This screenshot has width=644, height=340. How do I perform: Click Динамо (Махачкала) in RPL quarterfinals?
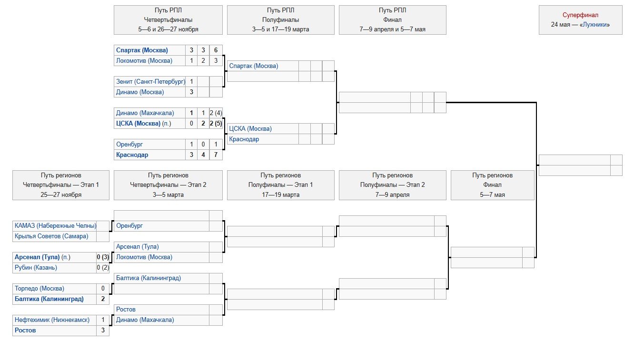(145, 113)
